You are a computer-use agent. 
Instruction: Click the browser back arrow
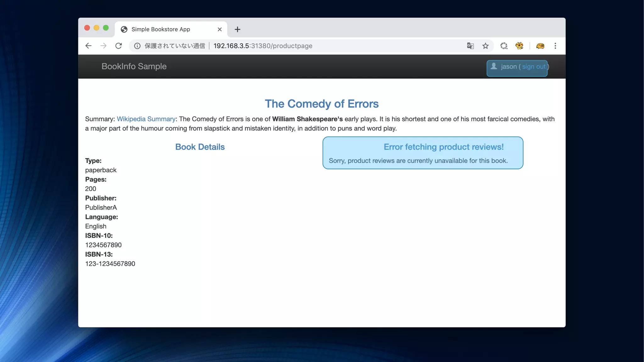88,46
